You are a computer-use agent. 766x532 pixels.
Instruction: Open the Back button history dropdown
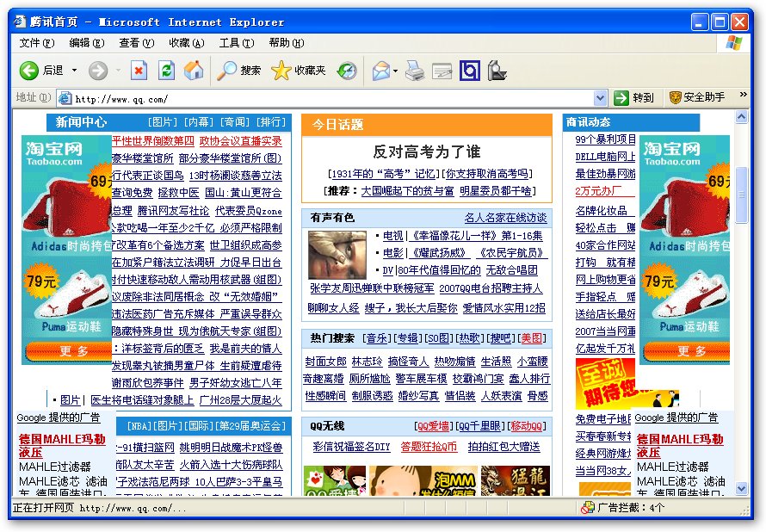pyautogui.click(x=74, y=71)
